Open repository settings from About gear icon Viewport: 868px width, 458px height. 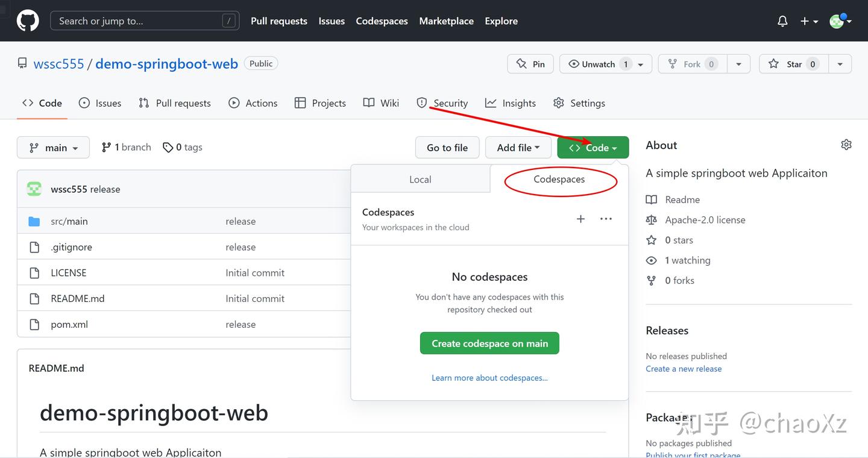click(846, 145)
